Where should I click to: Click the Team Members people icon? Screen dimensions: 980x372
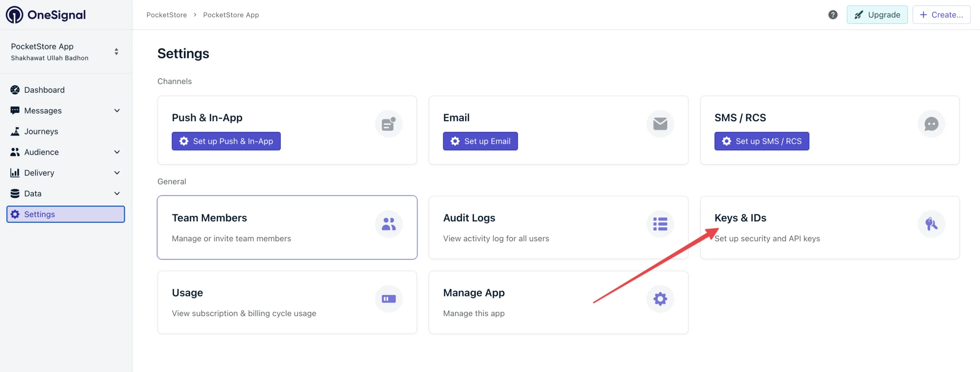[389, 224]
